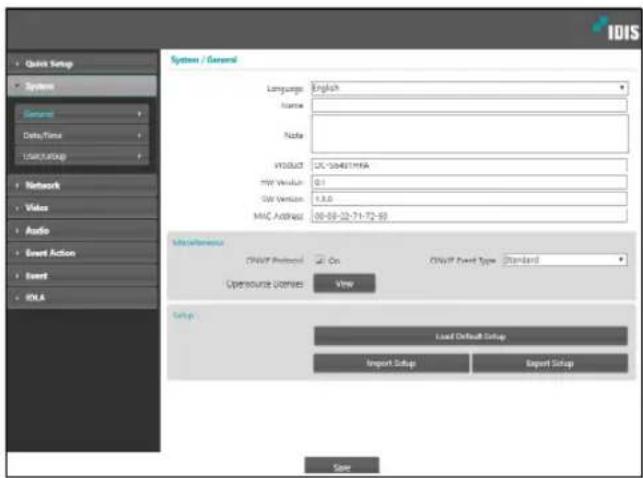
Task: Click the Export Setup button
Action: click(x=550, y=363)
